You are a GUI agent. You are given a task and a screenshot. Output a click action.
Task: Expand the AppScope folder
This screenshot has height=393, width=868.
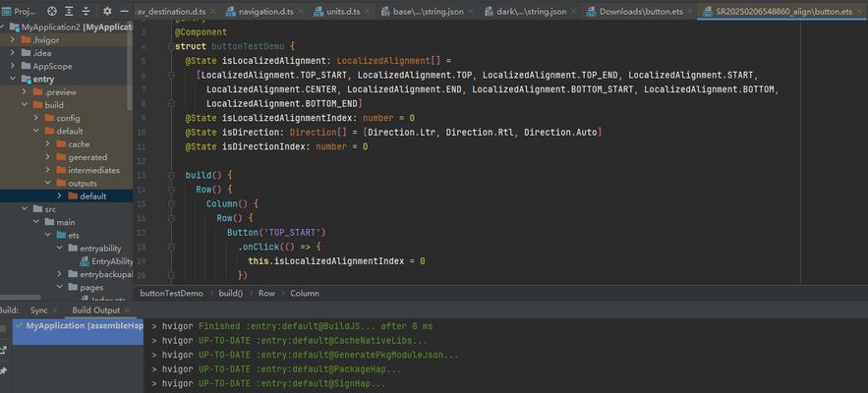point(12,66)
